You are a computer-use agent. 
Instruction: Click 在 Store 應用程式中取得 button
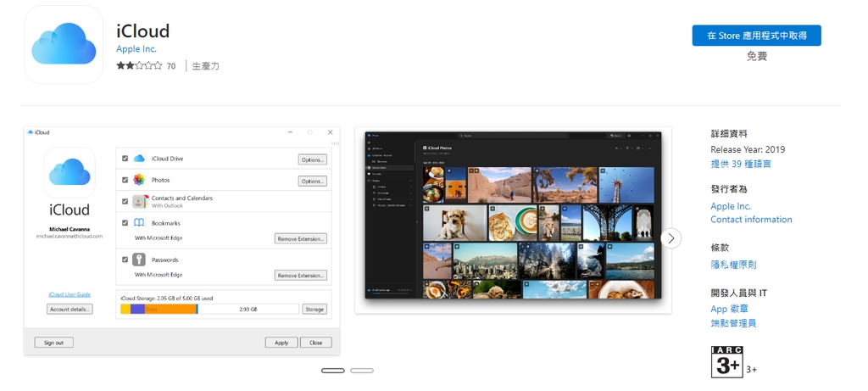click(757, 36)
